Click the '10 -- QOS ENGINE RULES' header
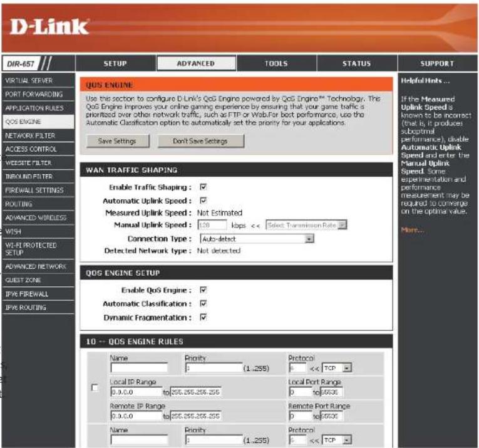Viewport: 479px width, 448px height. [236, 341]
